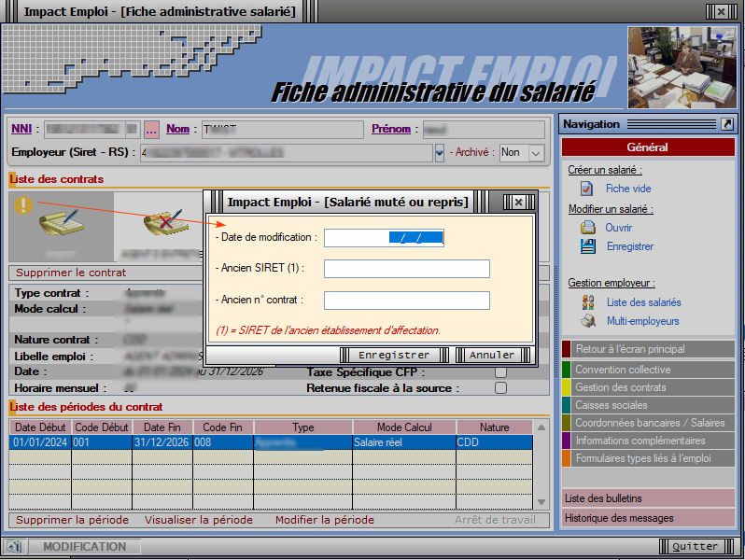
Task: Enable Retenue fiscale à la source checkbox
Action: click(500, 388)
